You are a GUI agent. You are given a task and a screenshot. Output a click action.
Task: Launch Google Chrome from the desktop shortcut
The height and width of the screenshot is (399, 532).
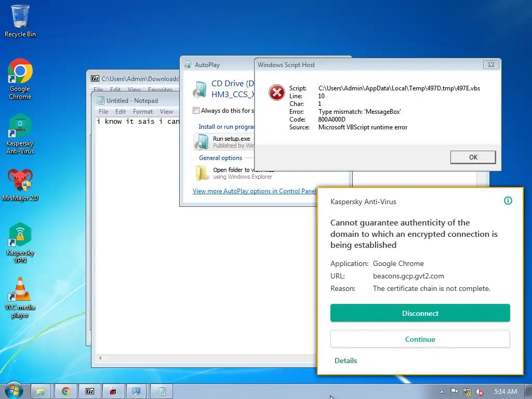20,79
